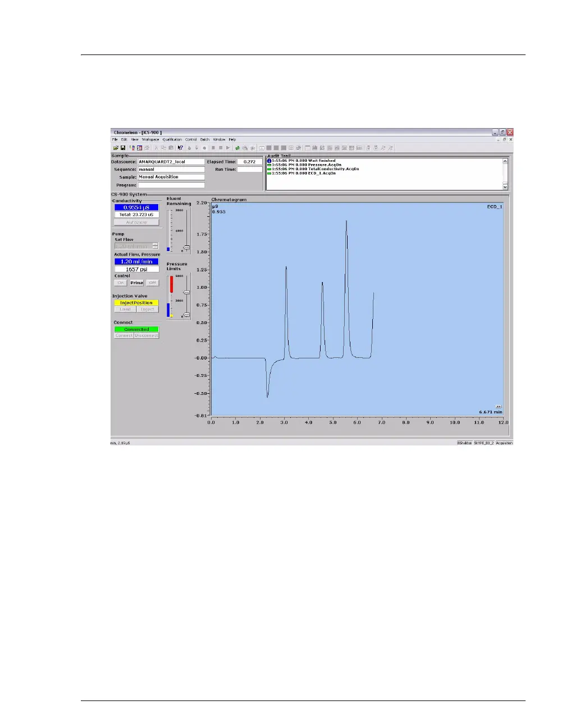Screen dimensions: 566x728
Task: Click the Disconnect button
Action: [x=147, y=336]
